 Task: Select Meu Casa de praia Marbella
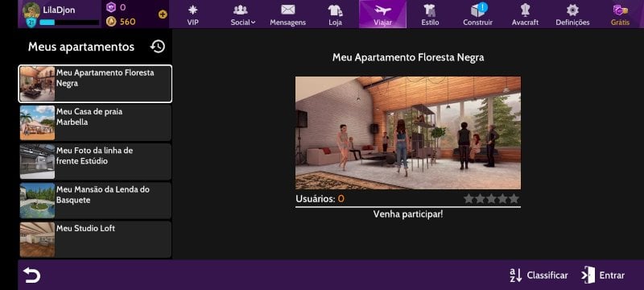[x=95, y=122]
